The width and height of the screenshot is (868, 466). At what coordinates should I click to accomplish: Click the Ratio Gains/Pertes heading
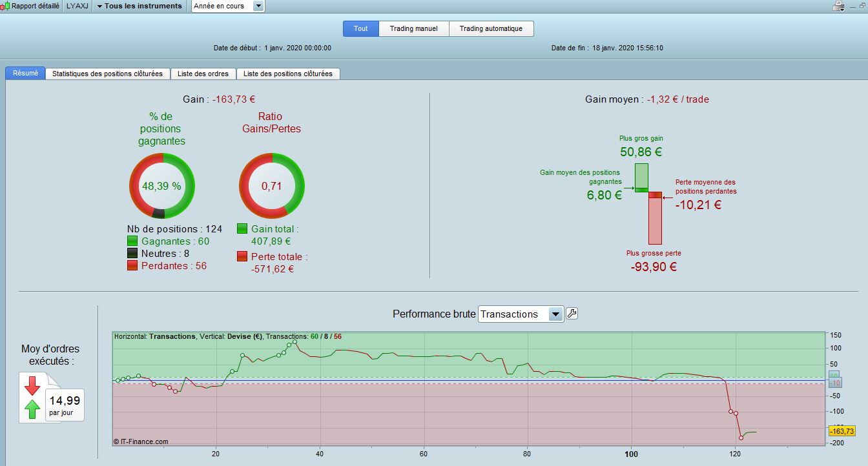pyautogui.click(x=271, y=123)
